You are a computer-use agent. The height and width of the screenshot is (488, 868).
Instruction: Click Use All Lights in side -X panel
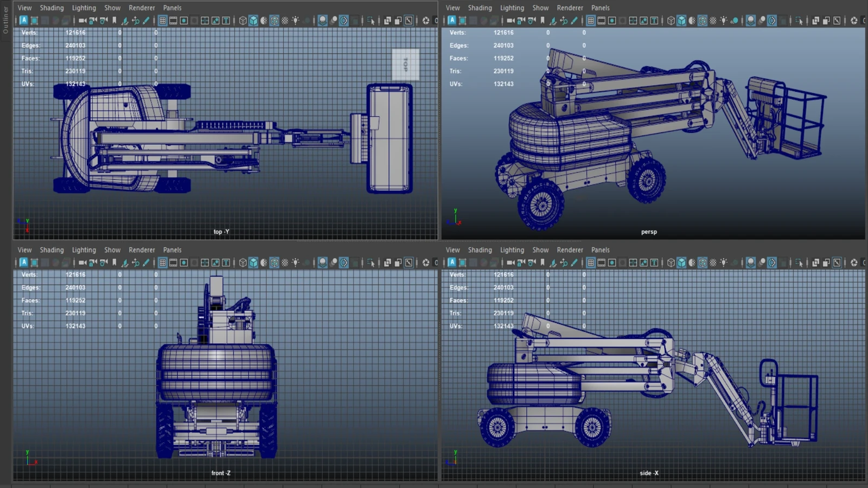pyautogui.click(x=724, y=262)
